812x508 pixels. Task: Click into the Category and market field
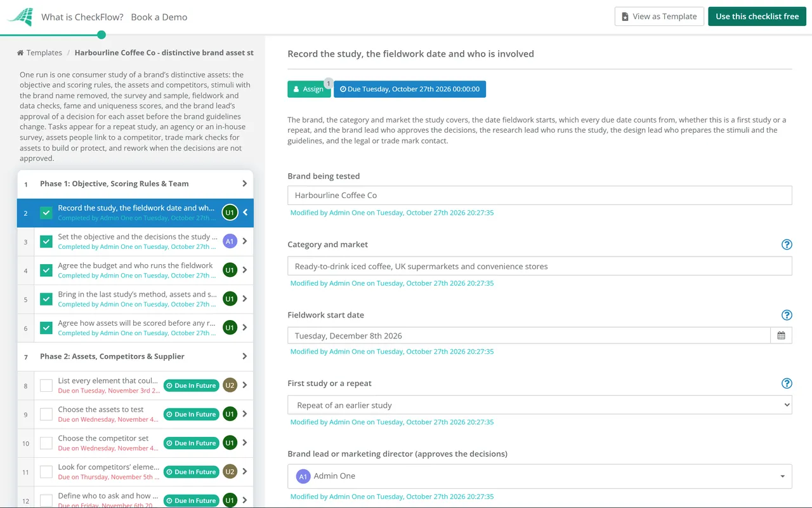coord(540,266)
